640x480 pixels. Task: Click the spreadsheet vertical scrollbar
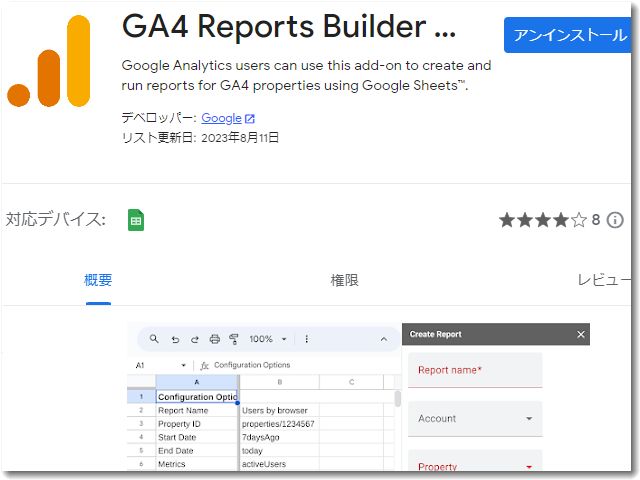coord(398,399)
